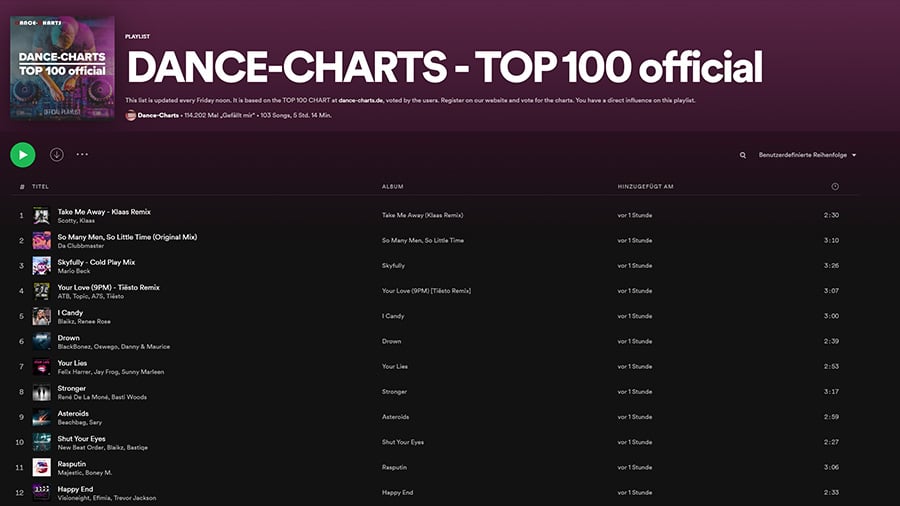Start playback with the green play button
The width and height of the screenshot is (900, 506).
click(x=23, y=155)
